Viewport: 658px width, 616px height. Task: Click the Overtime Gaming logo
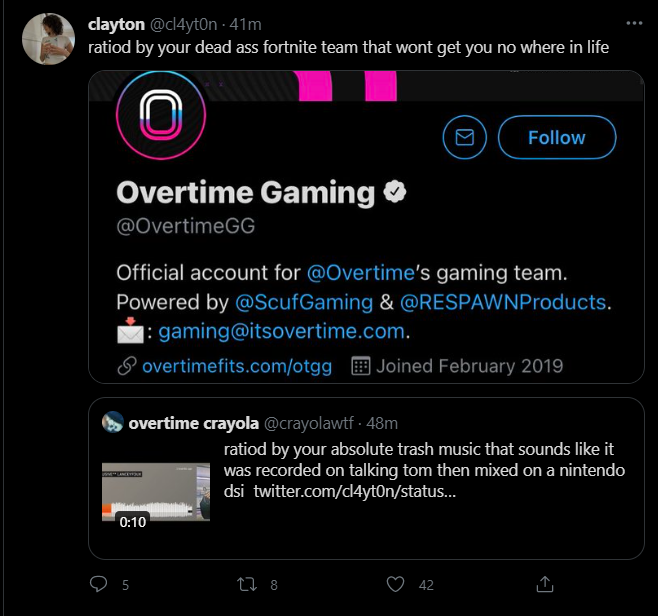point(160,115)
